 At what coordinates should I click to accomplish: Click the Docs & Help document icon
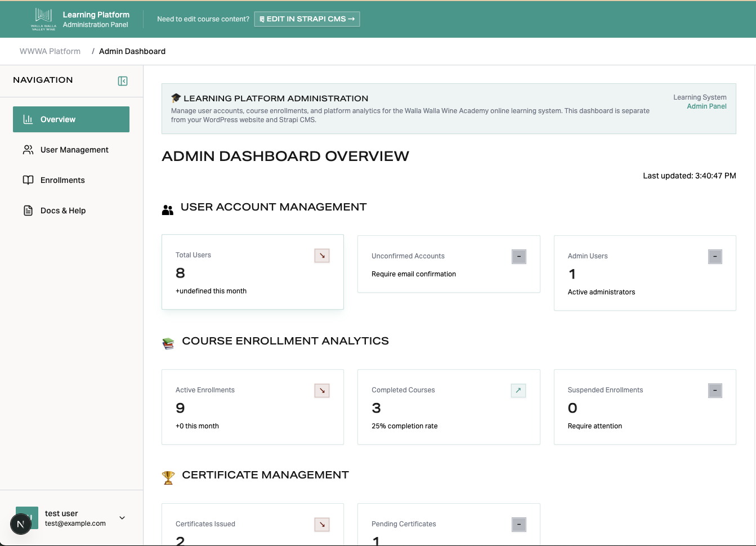pyautogui.click(x=28, y=211)
